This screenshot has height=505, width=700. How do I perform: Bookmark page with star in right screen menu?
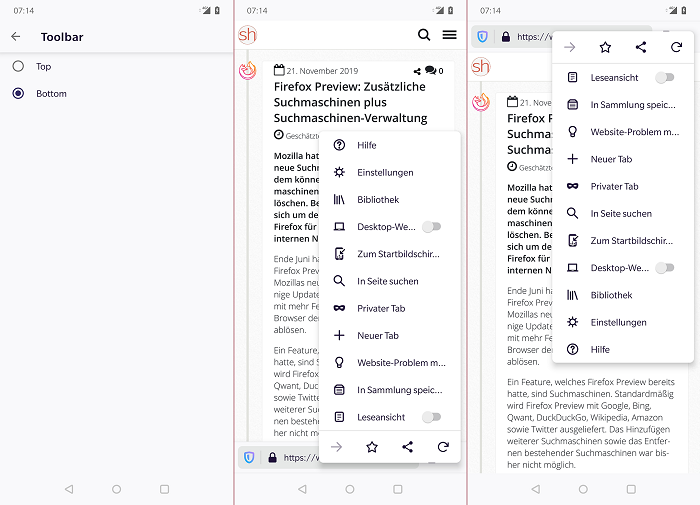(605, 47)
